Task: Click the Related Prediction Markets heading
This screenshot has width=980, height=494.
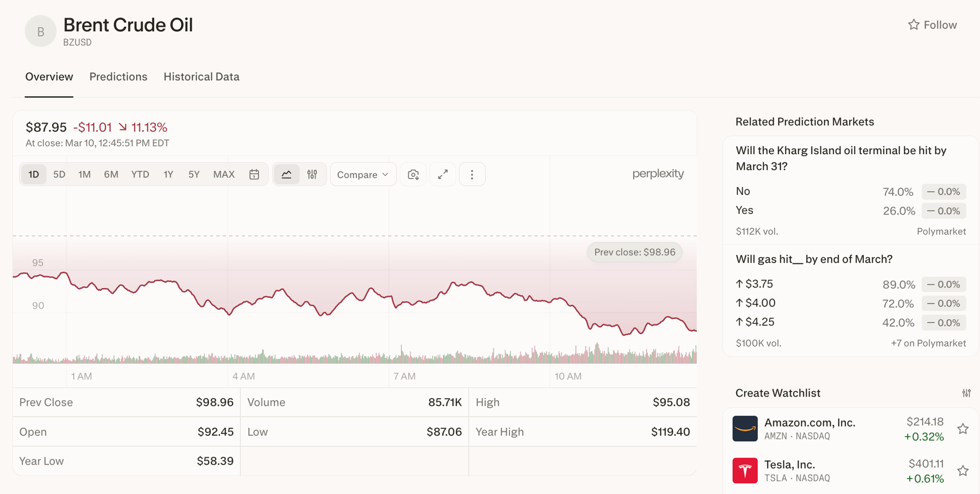Action: pyautogui.click(x=805, y=122)
